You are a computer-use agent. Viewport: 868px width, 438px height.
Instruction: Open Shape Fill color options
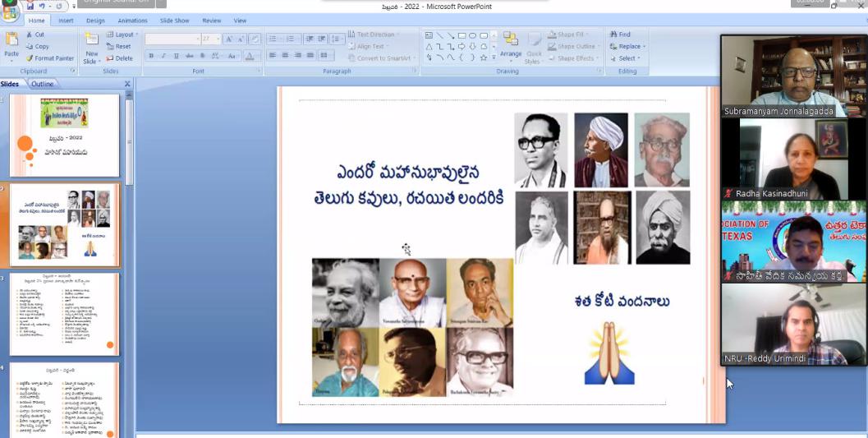569,35
